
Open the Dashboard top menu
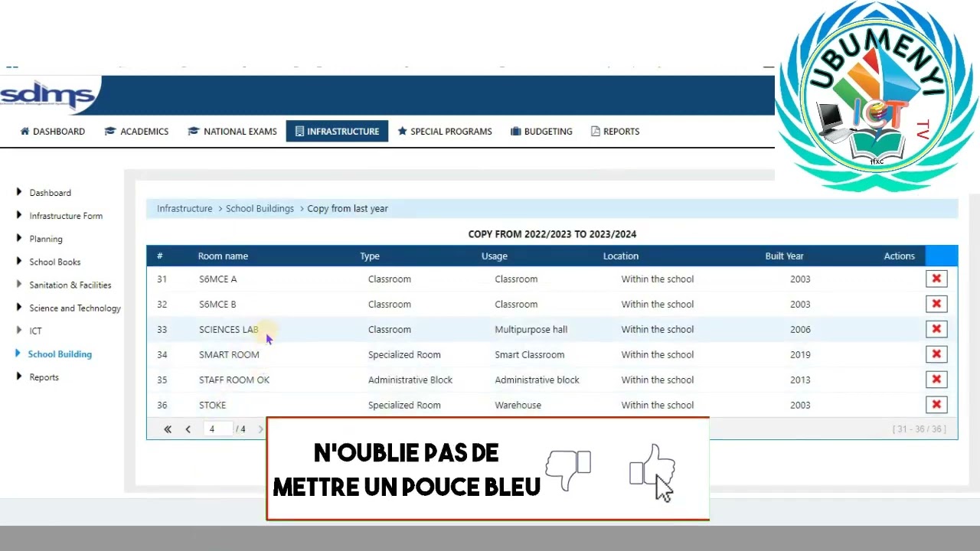pyautogui.click(x=52, y=132)
